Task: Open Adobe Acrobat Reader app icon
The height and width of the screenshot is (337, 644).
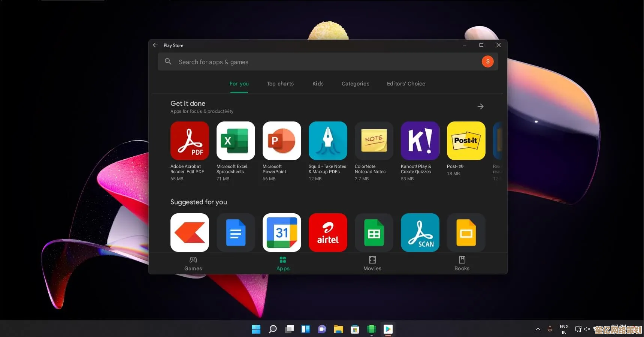Action: 190,141
